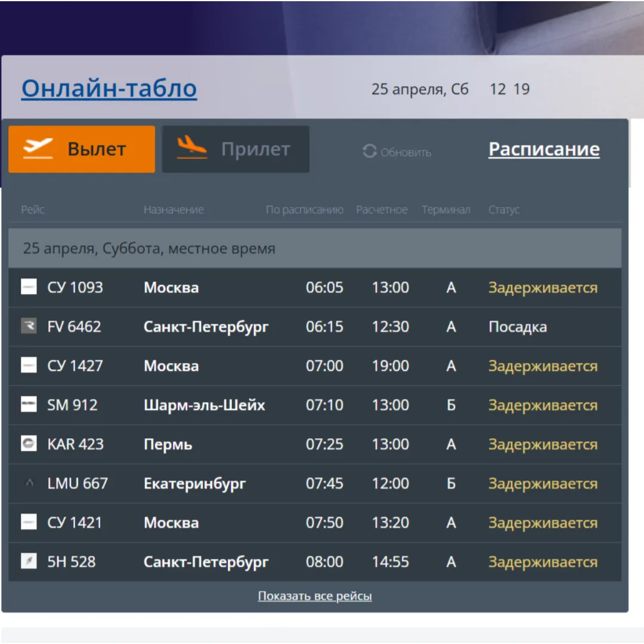Select the Вылет departures tab
The width and height of the screenshot is (644, 644).
(x=82, y=149)
